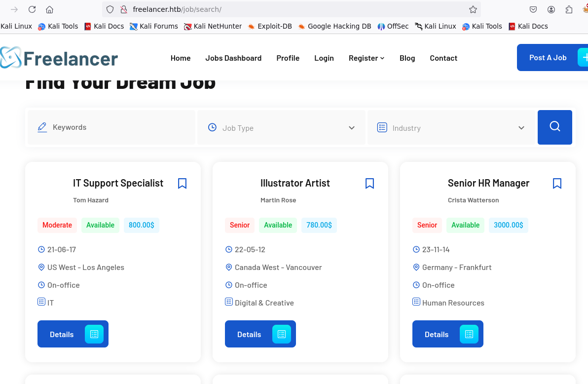
Task: Open the Kali NetHunter bookmark
Action: (213, 26)
